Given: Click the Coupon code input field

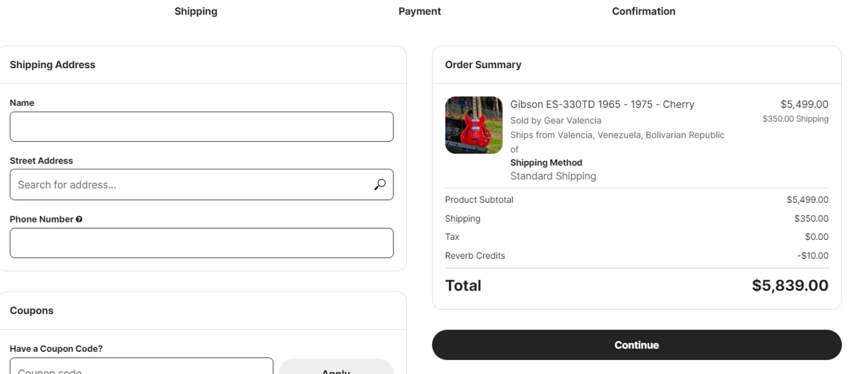Looking at the screenshot, I should coord(141,368).
